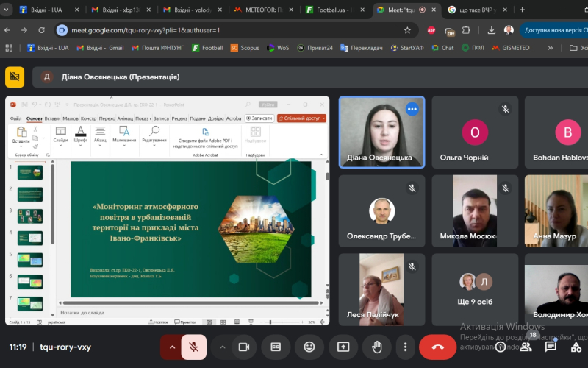This screenshot has width=588, height=368.
Task: Switch to 'Вхідні - xbp13' Gmail tab
Action: pyautogui.click(x=121, y=10)
